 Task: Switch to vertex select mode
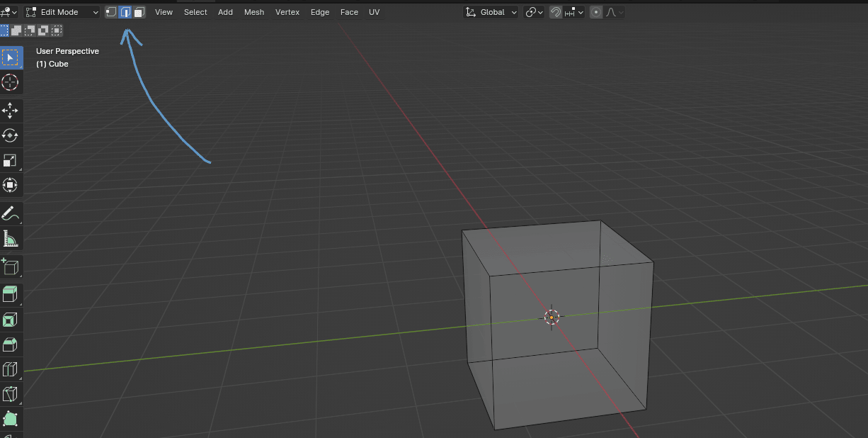tap(111, 12)
